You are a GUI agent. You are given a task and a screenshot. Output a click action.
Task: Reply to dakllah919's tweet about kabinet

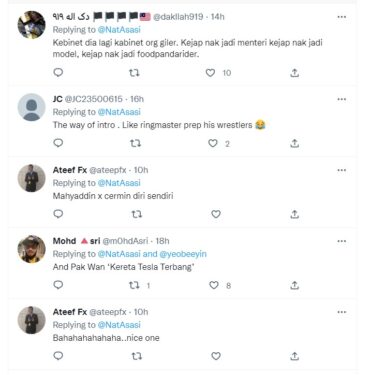coord(58,72)
